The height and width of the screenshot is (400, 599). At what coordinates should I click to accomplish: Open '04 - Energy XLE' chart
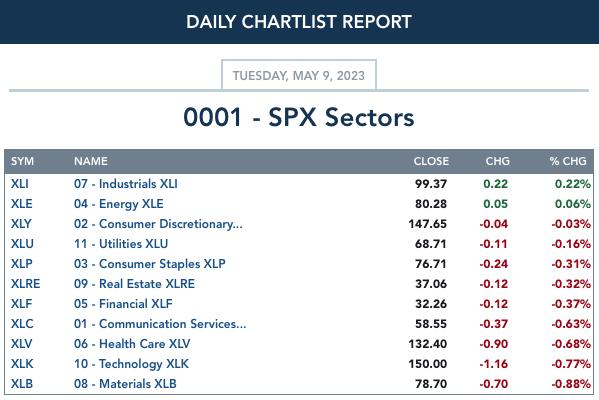[118, 204]
